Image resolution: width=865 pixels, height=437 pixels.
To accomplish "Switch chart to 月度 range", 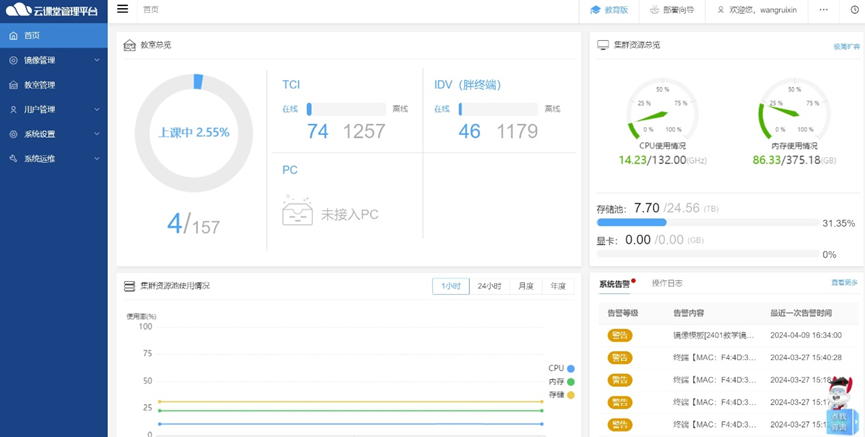I will (525, 286).
